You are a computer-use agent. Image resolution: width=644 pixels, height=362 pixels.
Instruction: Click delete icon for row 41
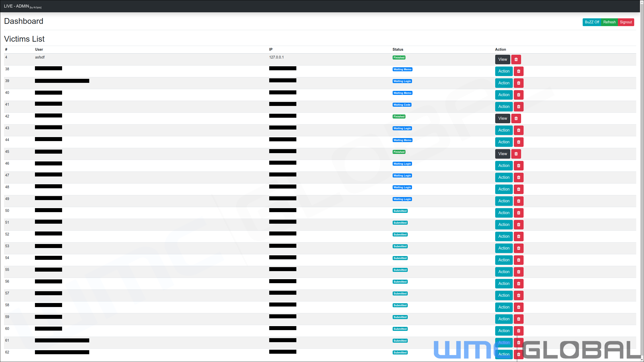[518, 106]
